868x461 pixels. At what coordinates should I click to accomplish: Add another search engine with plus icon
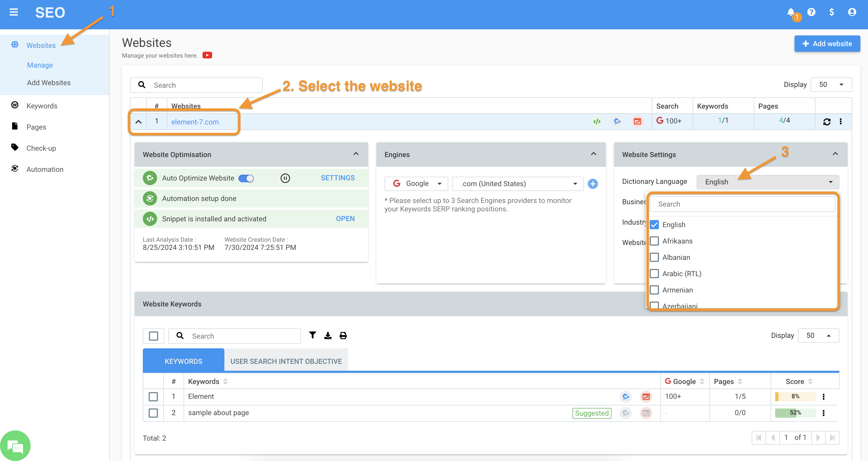[x=593, y=184]
